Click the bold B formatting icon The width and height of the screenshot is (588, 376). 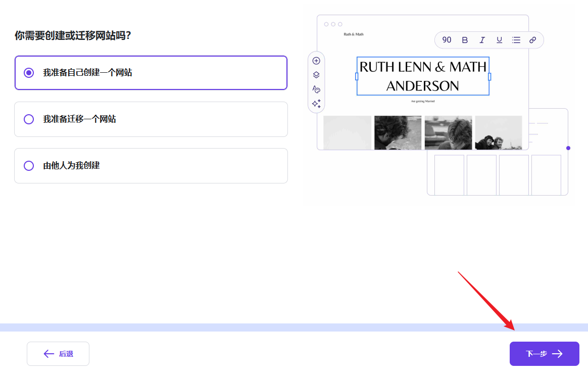(465, 40)
